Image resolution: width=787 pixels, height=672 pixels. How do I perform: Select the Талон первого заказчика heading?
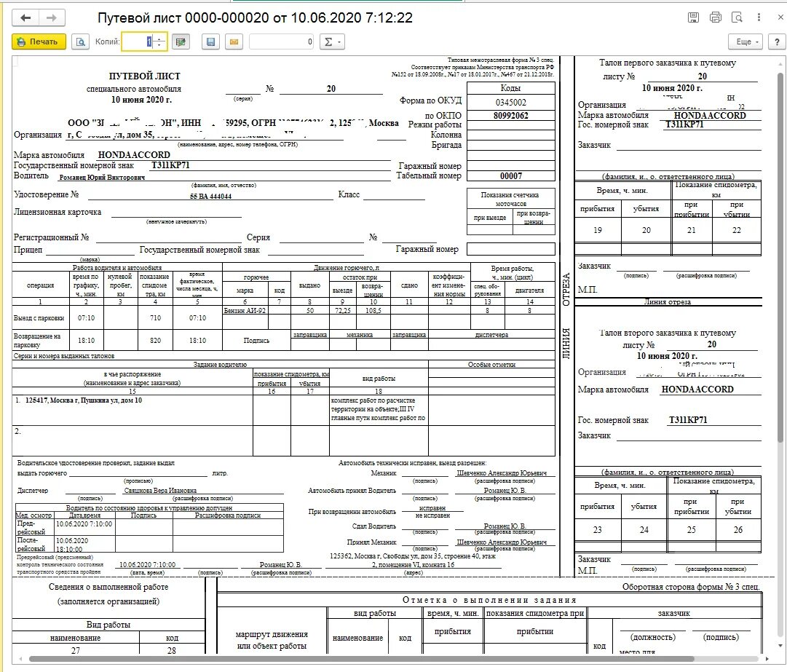(x=668, y=63)
